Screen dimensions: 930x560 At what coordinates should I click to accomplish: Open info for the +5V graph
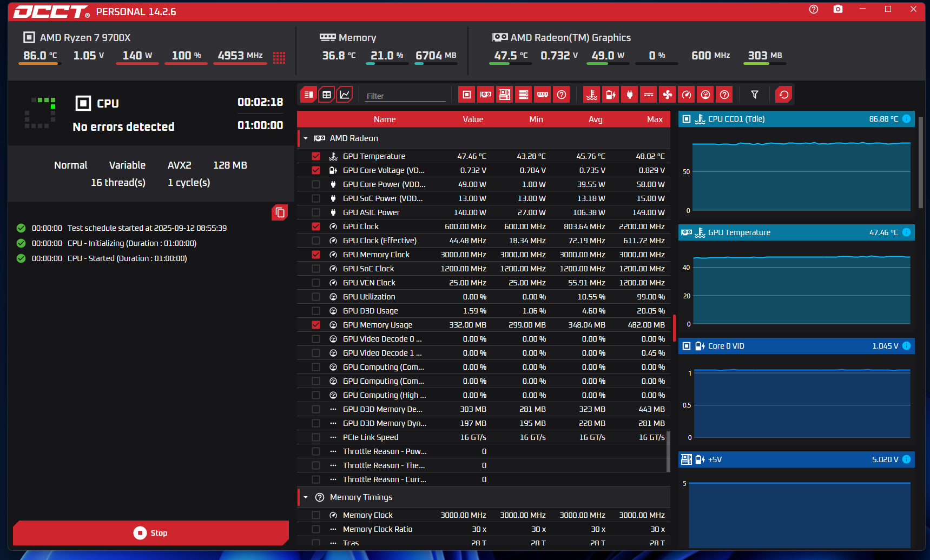tap(906, 459)
